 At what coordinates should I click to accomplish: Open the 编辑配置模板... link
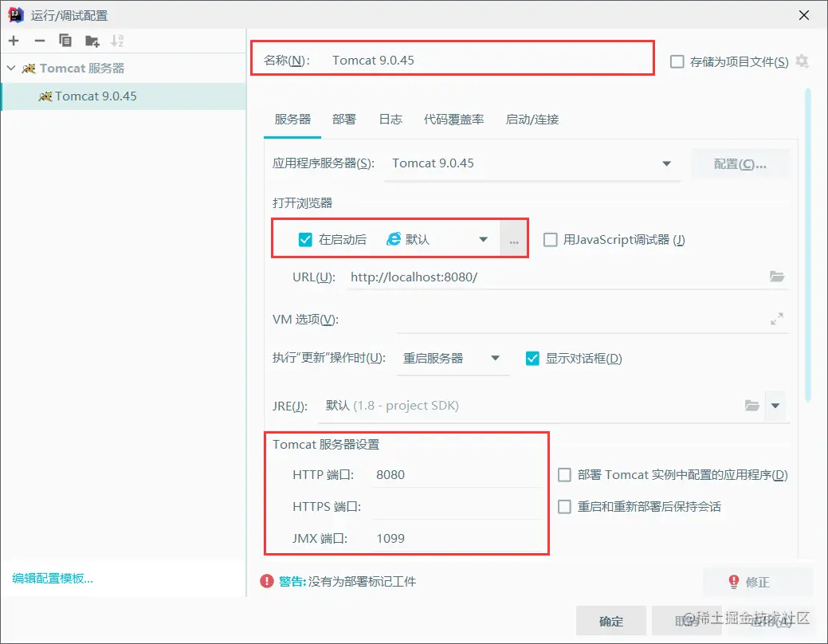53,579
